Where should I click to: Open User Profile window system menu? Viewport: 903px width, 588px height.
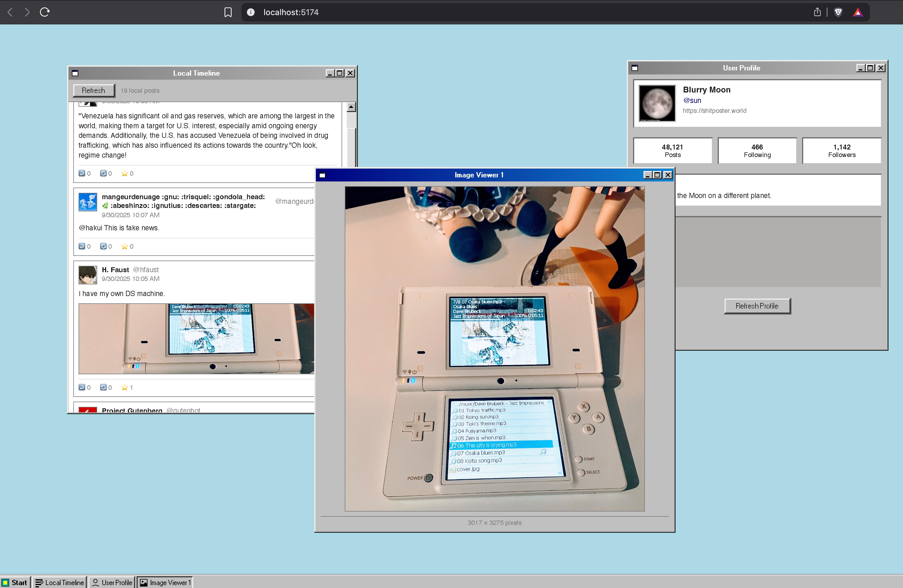point(635,68)
